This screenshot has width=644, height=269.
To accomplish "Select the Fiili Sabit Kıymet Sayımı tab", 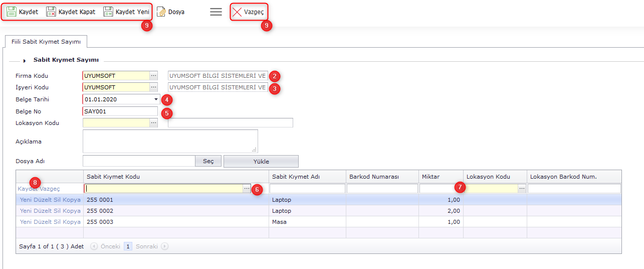I will click(x=46, y=42).
